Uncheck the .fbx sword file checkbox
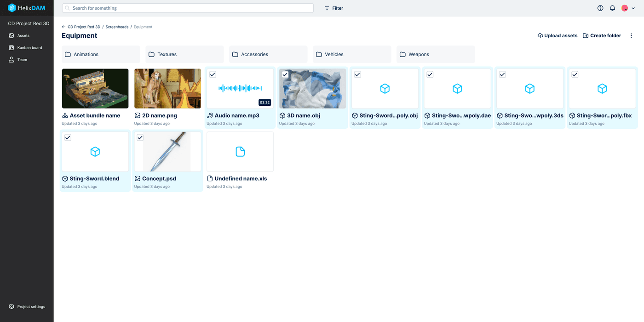644x322 pixels. tap(575, 75)
